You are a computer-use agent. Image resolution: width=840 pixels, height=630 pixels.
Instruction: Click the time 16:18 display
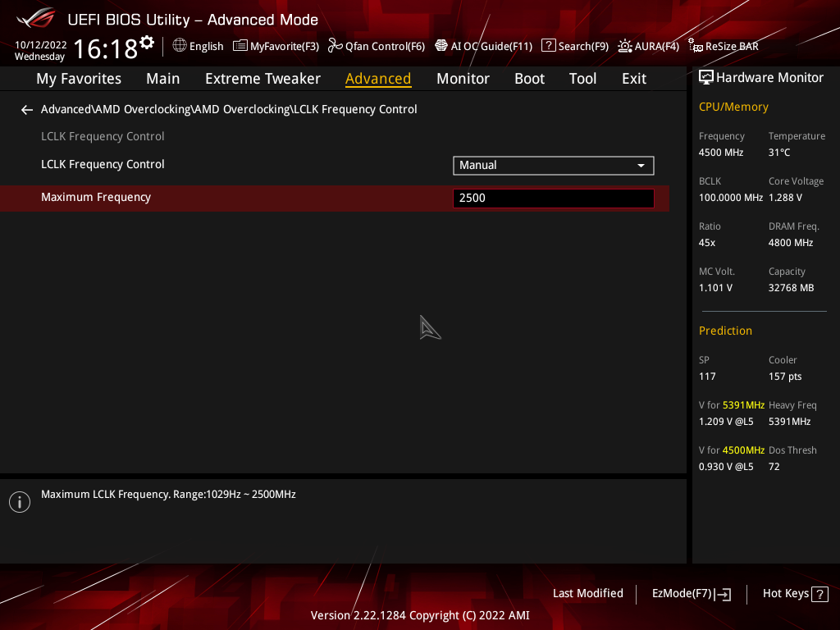click(x=106, y=48)
